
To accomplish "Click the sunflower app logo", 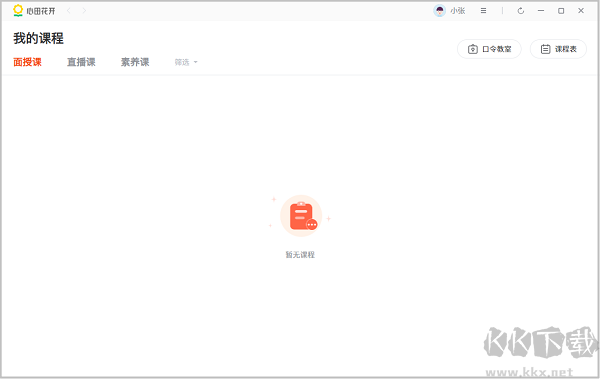I will [x=18, y=10].
